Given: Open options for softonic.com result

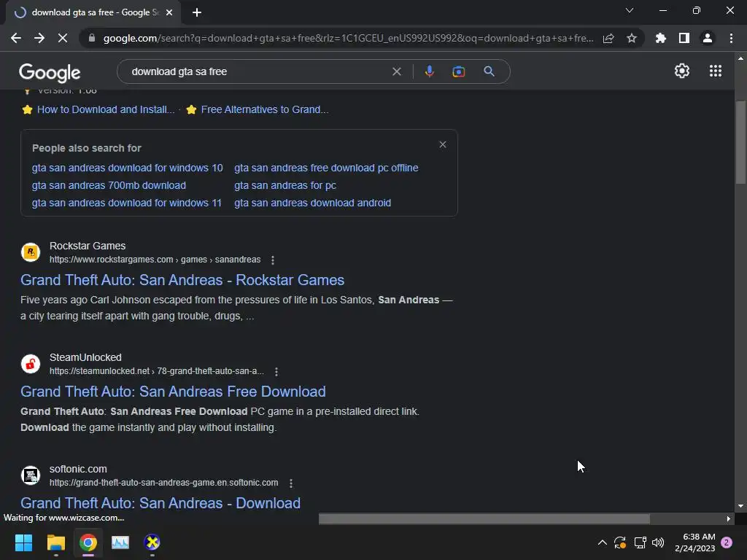Looking at the screenshot, I should (291, 483).
